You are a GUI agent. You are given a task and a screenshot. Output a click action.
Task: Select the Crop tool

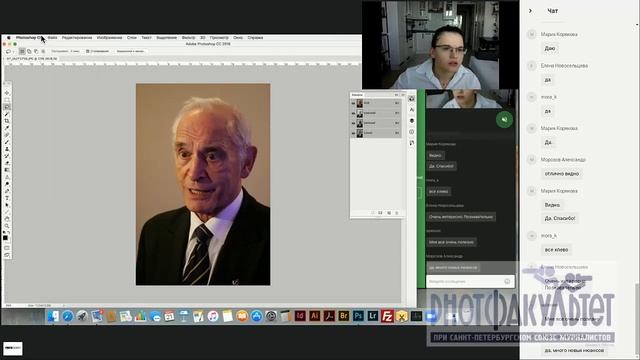pyautogui.click(x=7, y=121)
